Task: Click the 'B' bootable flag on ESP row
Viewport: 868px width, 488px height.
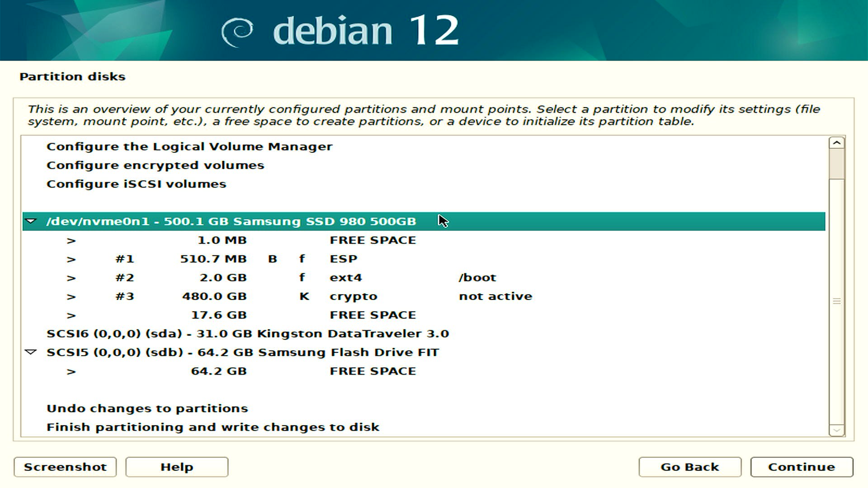Action: click(x=272, y=259)
